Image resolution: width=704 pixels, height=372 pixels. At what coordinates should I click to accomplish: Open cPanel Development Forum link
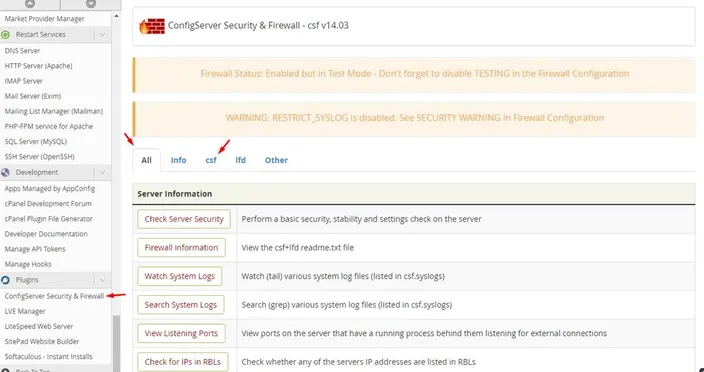click(48, 204)
